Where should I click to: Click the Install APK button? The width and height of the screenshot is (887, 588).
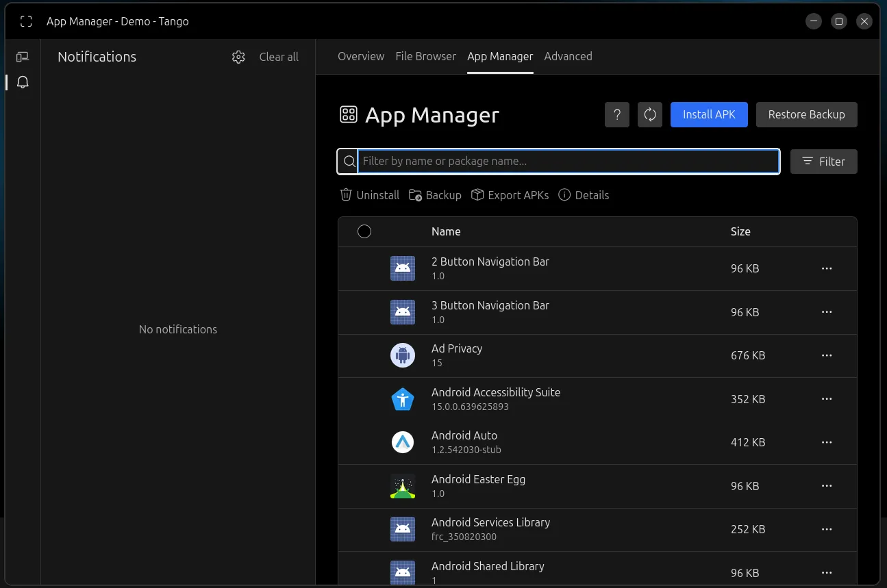pyautogui.click(x=709, y=114)
